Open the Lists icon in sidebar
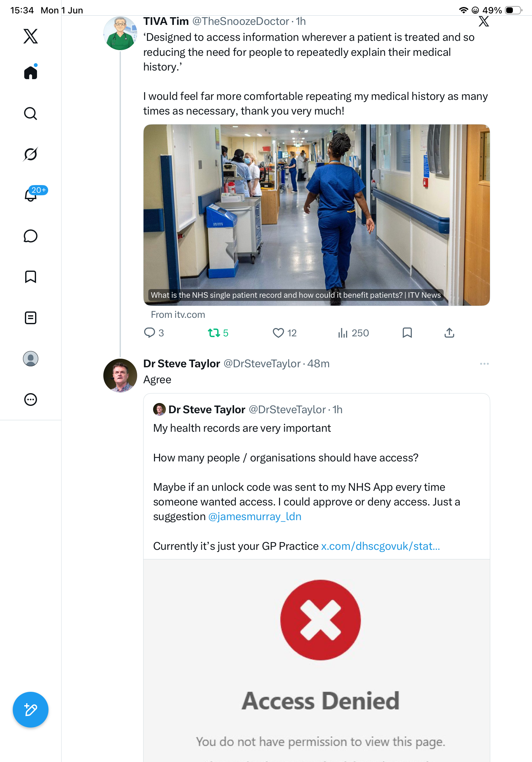This screenshot has width=532, height=762. [x=31, y=317]
